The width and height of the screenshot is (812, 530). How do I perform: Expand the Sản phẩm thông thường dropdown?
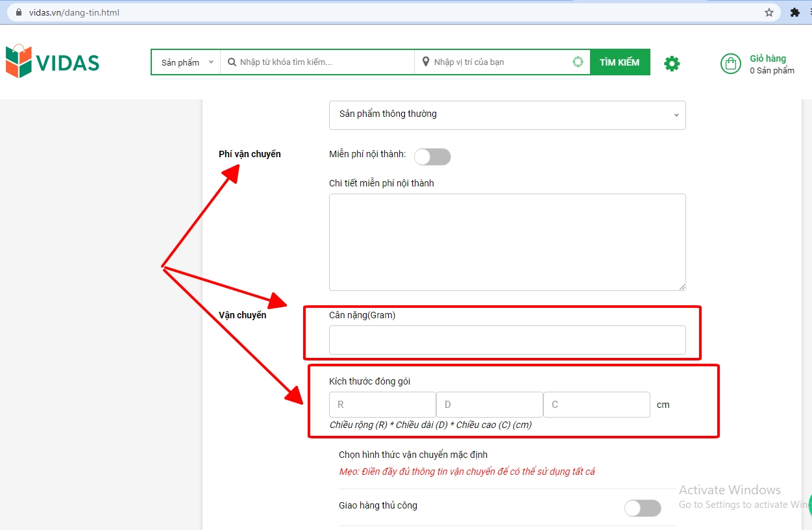pos(507,115)
